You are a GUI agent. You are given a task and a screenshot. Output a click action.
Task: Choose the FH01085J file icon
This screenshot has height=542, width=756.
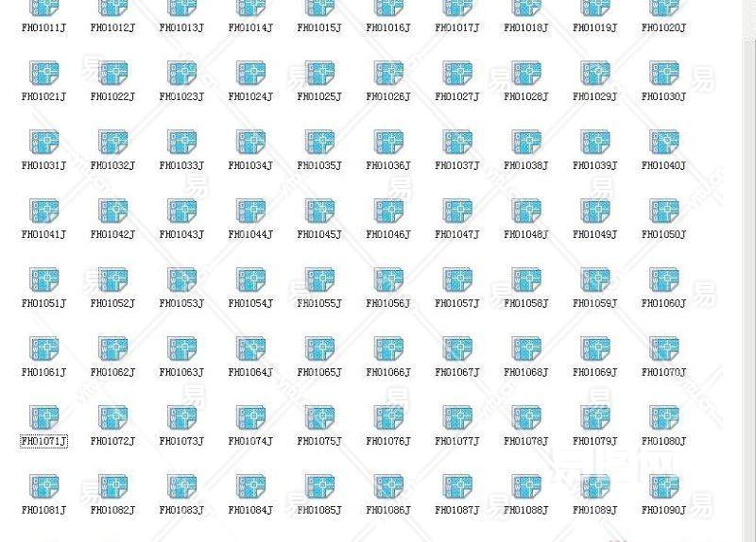[319, 486]
